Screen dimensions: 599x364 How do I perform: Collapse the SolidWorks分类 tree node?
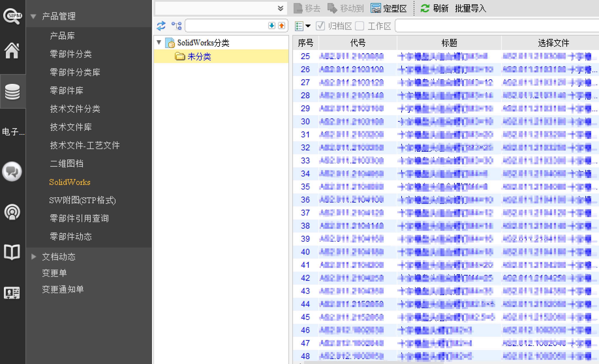159,43
